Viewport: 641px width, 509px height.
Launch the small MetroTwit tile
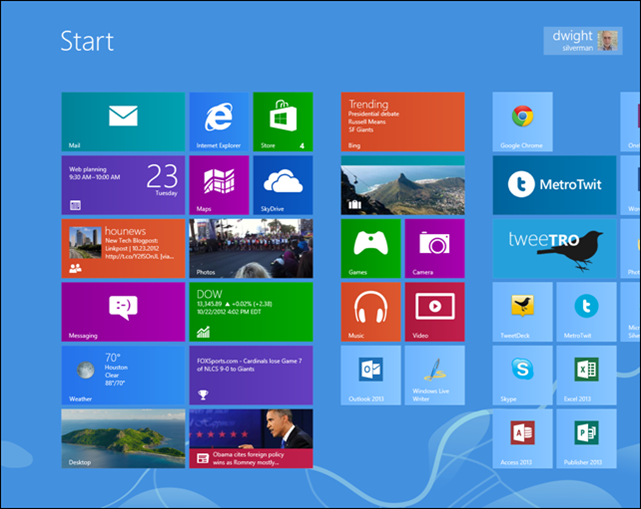click(586, 312)
